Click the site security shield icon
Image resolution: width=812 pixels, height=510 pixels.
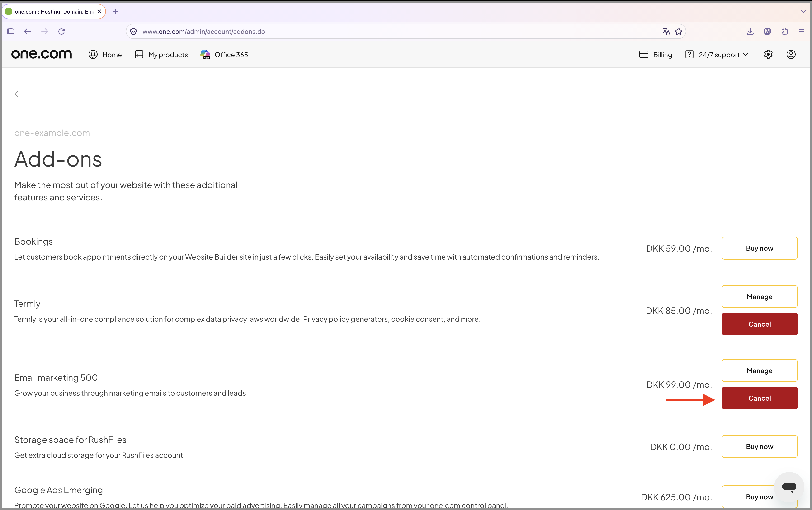[x=133, y=31]
